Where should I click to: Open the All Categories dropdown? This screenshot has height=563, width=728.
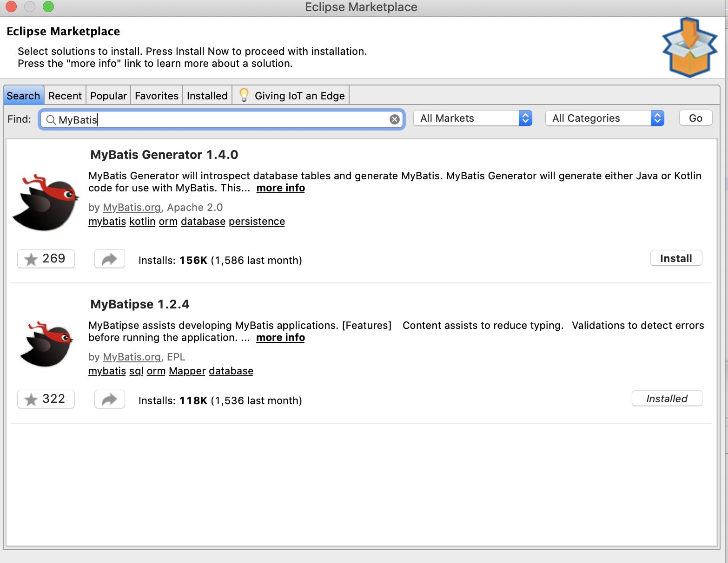tap(605, 118)
